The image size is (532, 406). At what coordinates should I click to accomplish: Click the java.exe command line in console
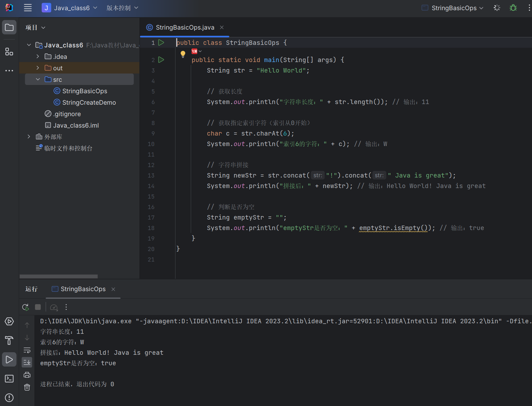point(286,321)
